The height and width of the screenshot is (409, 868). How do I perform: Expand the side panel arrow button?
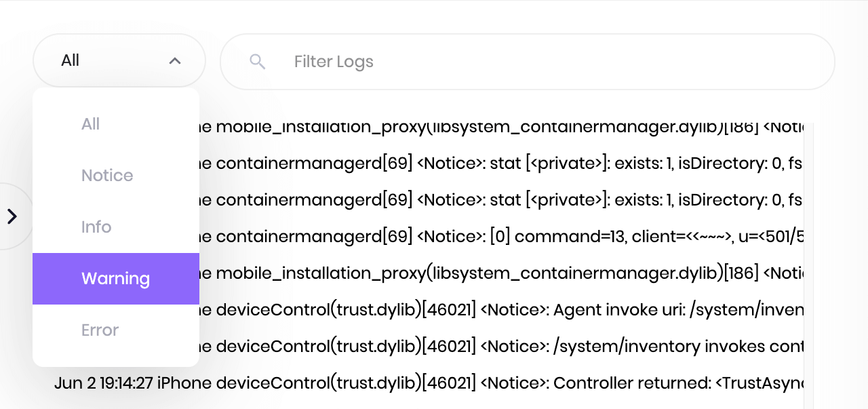12,216
